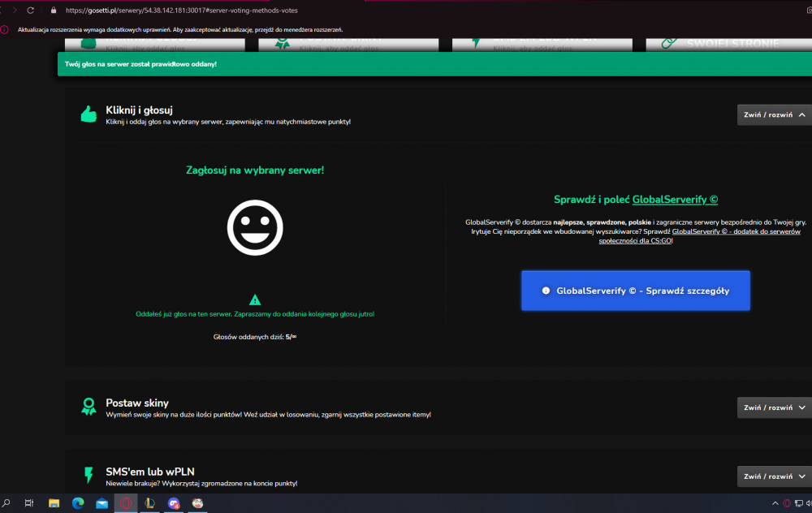Screen dimensions: 812x513
Task: Click the 'Oddałeś już głos' message
Action: (255, 314)
